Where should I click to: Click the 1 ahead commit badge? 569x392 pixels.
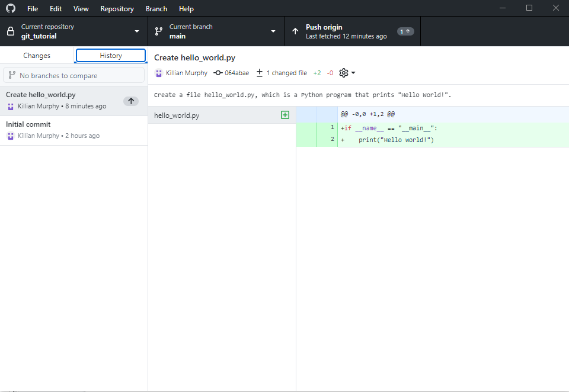click(405, 31)
